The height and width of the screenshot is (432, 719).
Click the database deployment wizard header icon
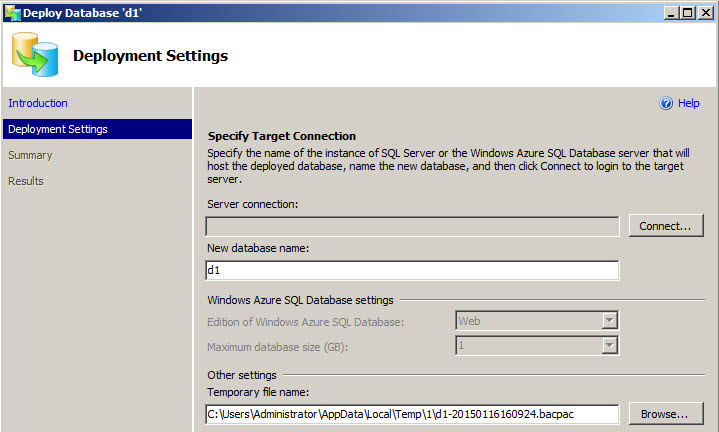35,55
